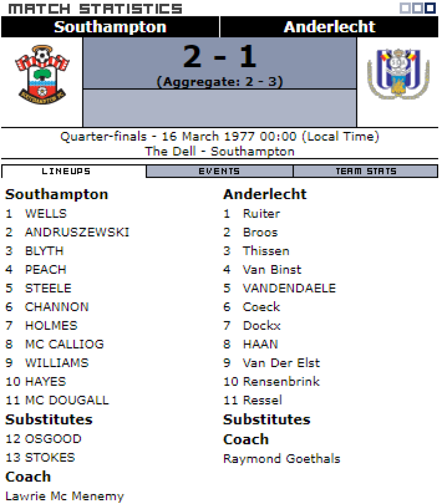
Task: Open the Team Stats tab
Action: click(x=366, y=171)
